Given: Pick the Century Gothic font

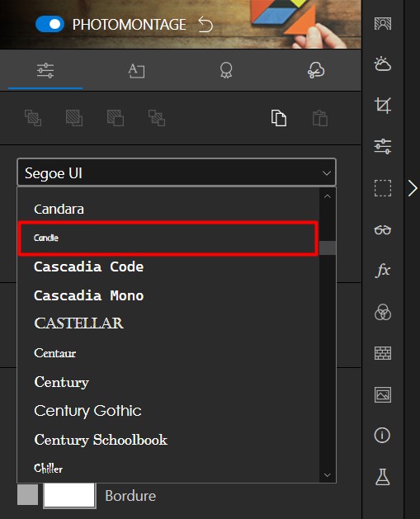Looking at the screenshot, I should (x=87, y=411).
